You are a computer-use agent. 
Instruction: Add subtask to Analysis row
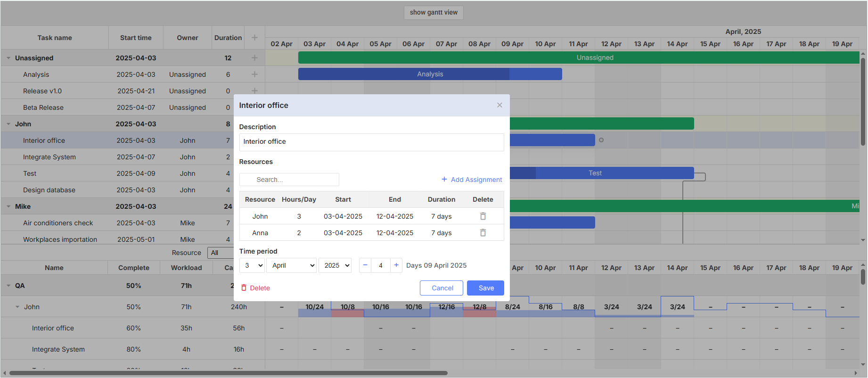pos(254,74)
